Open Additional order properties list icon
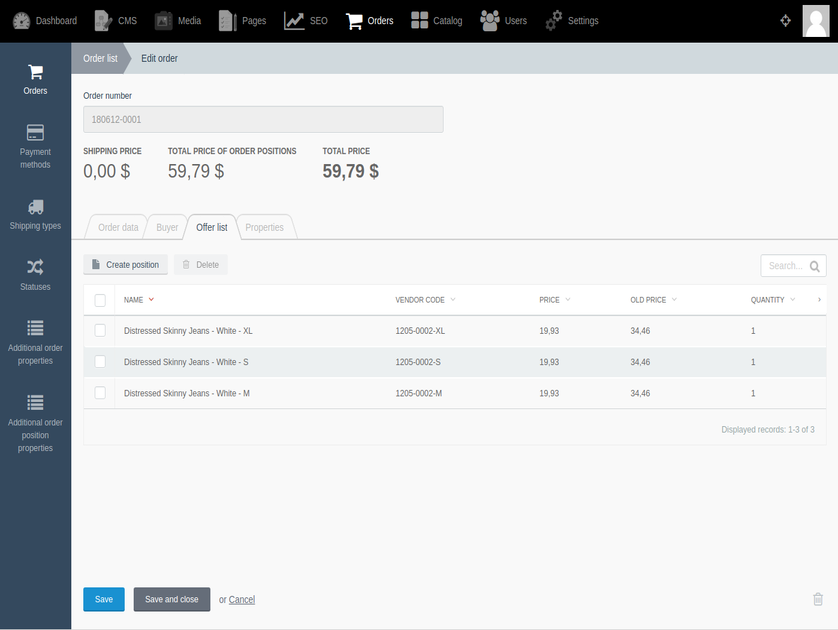This screenshot has height=630, width=838. [35, 328]
